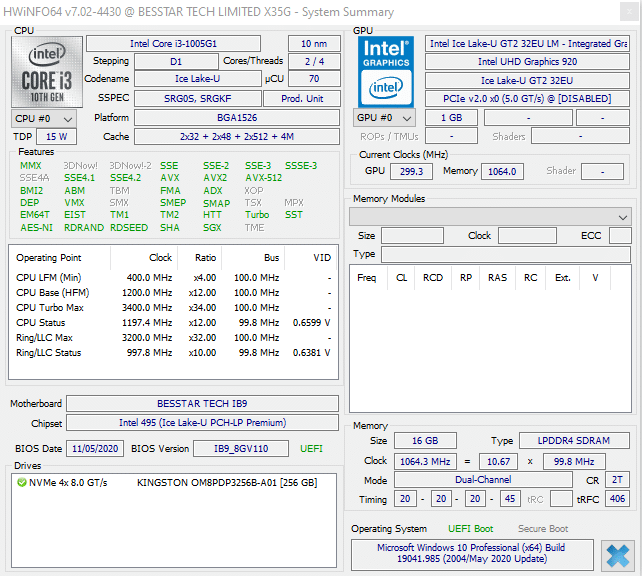Click the Cores/Threads value 2 / 4
The height and width of the screenshot is (576, 642).
click(314, 61)
